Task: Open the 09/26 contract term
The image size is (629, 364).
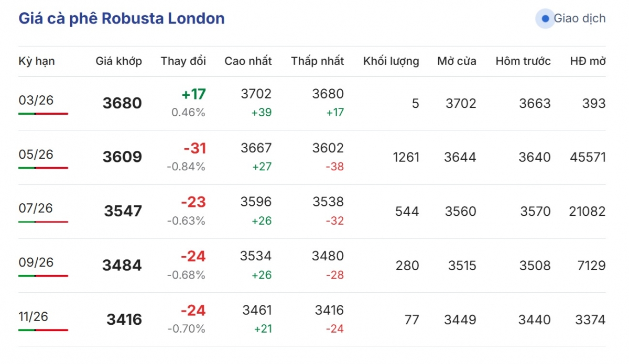Action: pos(36,262)
